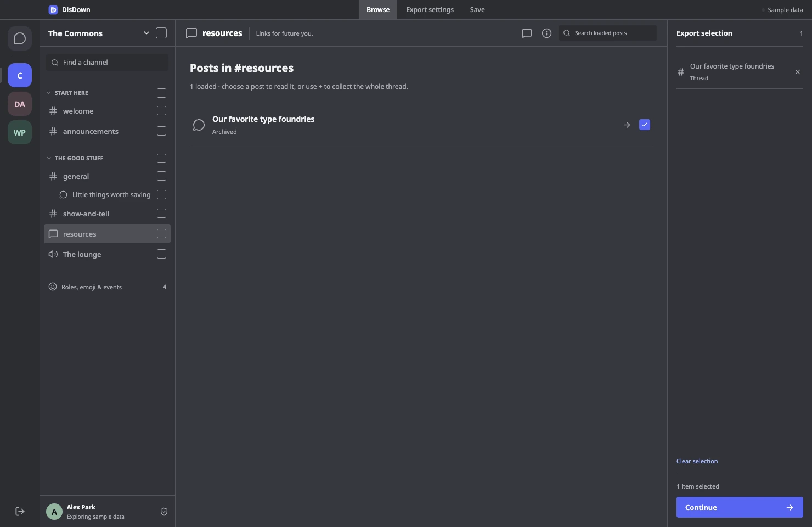Show channel info icon
This screenshot has height=527, width=812.
[x=546, y=33]
